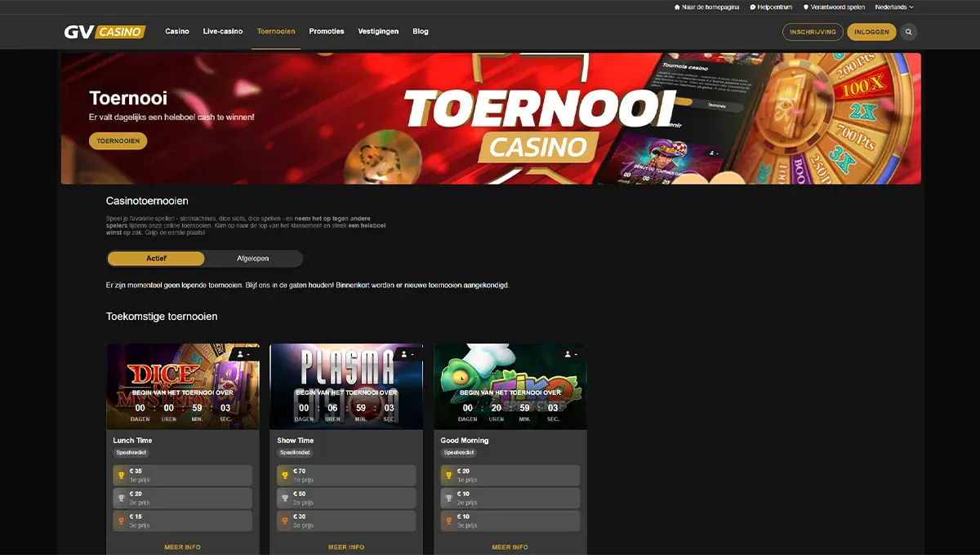The width and height of the screenshot is (980, 555).
Task: Click the Inschrijving button
Action: [813, 32]
